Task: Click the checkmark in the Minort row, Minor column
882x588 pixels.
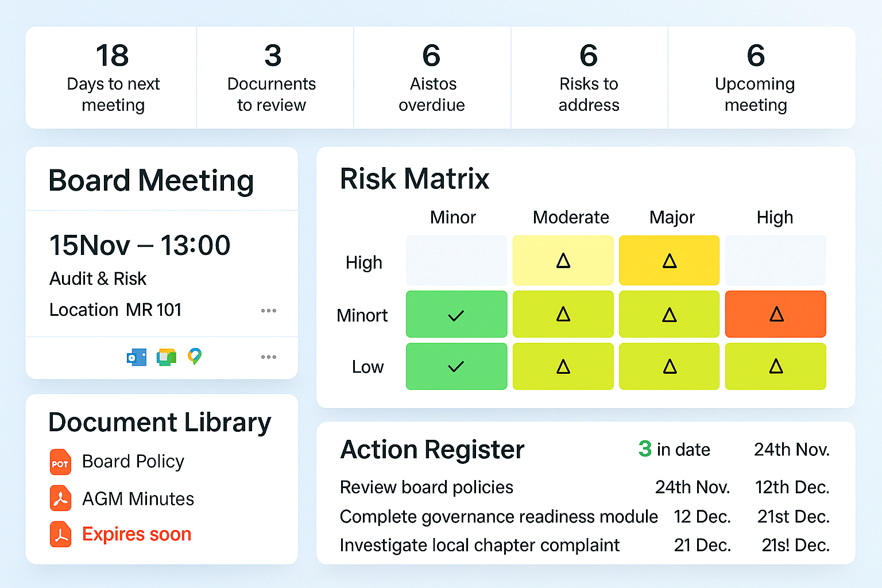Action: click(456, 315)
